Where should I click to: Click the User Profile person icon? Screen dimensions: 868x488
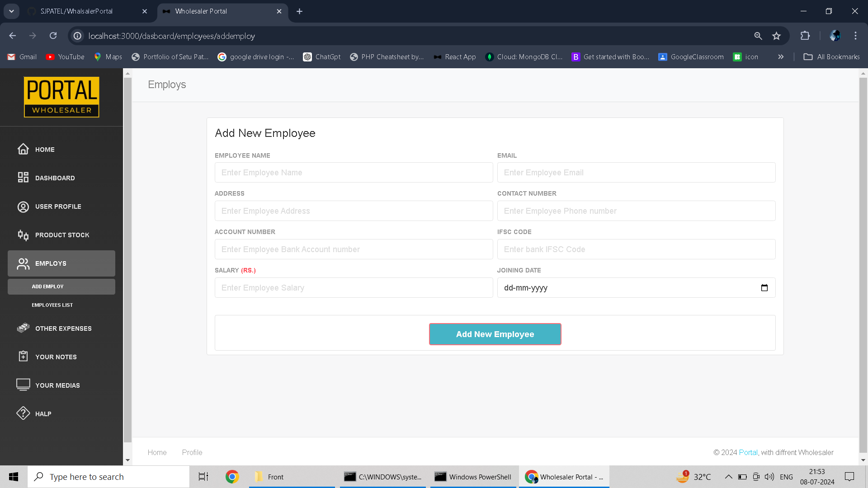[x=23, y=206]
